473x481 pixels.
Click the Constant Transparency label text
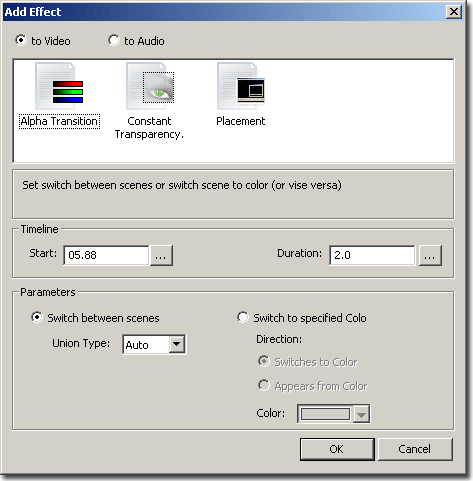pos(149,128)
